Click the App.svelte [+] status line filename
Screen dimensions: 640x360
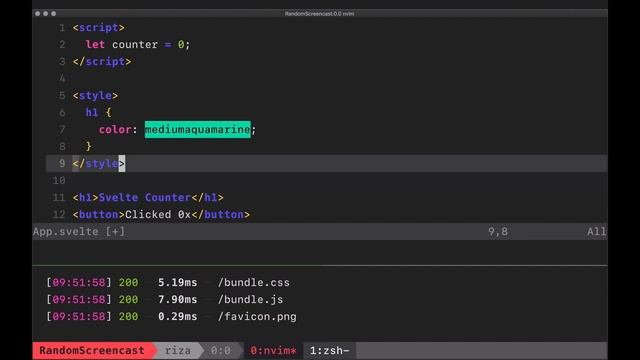pyautogui.click(x=79, y=231)
